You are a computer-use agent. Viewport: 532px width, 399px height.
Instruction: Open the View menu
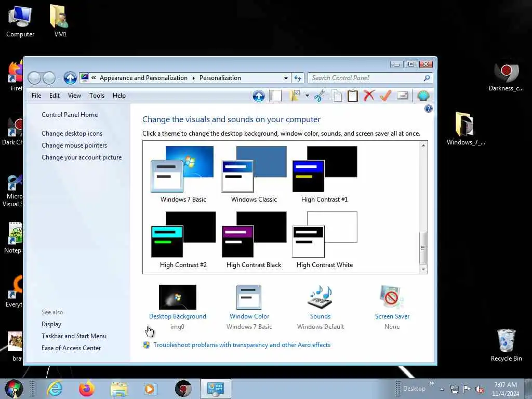tap(74, 96)
